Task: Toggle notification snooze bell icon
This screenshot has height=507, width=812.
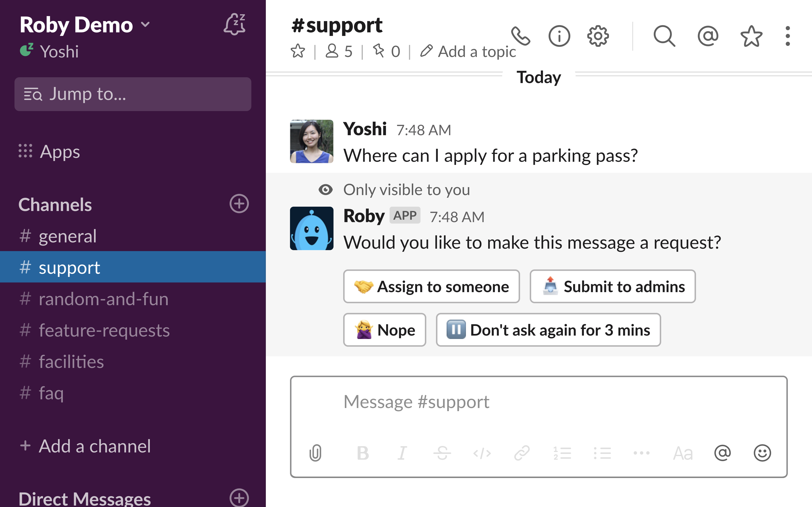Action: tap(235, 24)
